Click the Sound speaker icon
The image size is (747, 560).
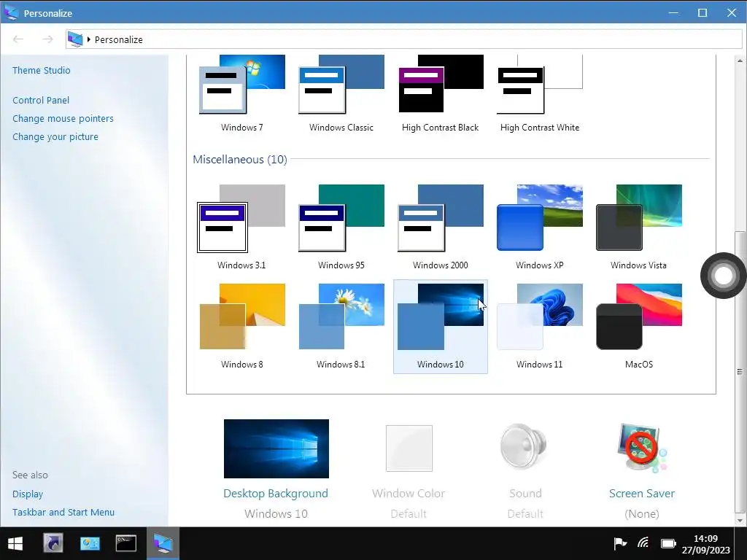[523, 447]
